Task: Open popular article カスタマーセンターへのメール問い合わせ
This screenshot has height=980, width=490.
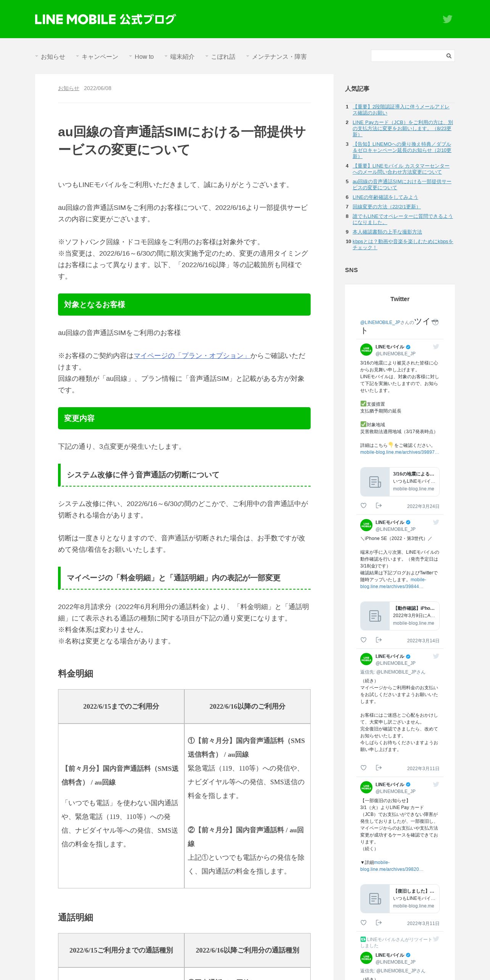Action: [x=401, y=169]
